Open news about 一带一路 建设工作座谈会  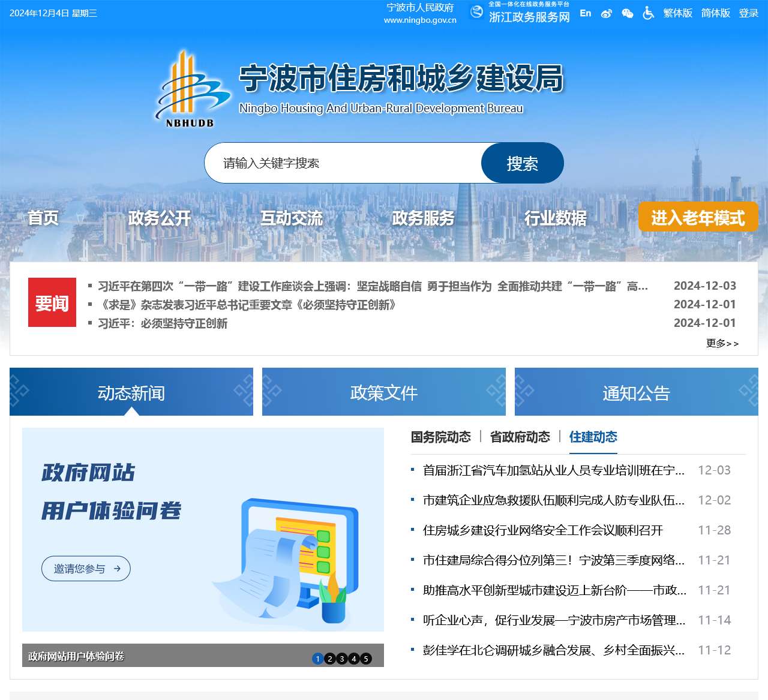(373, 286)
